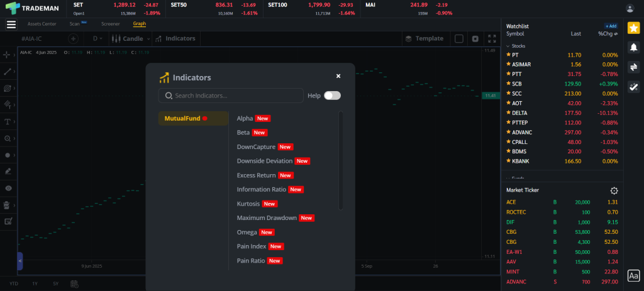
Task: Click the indicators list scrollbar
Action: (x=341, y=160)
